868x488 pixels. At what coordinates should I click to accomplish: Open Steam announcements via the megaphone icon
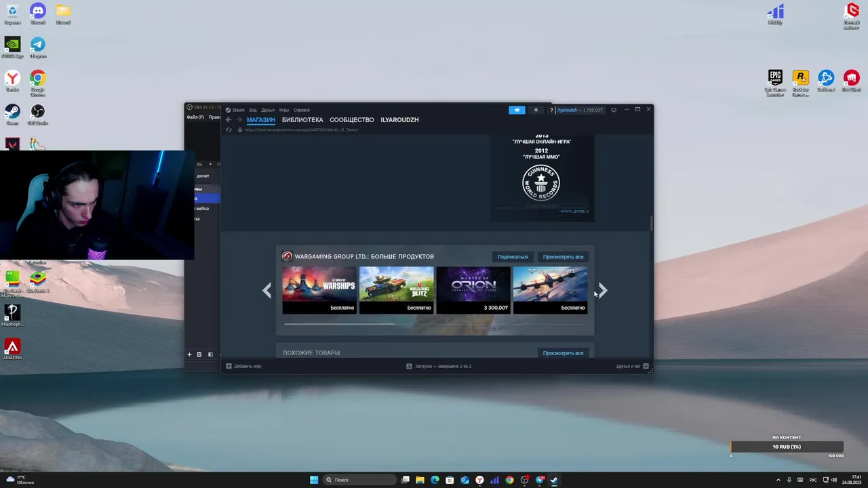click(517, 110)
